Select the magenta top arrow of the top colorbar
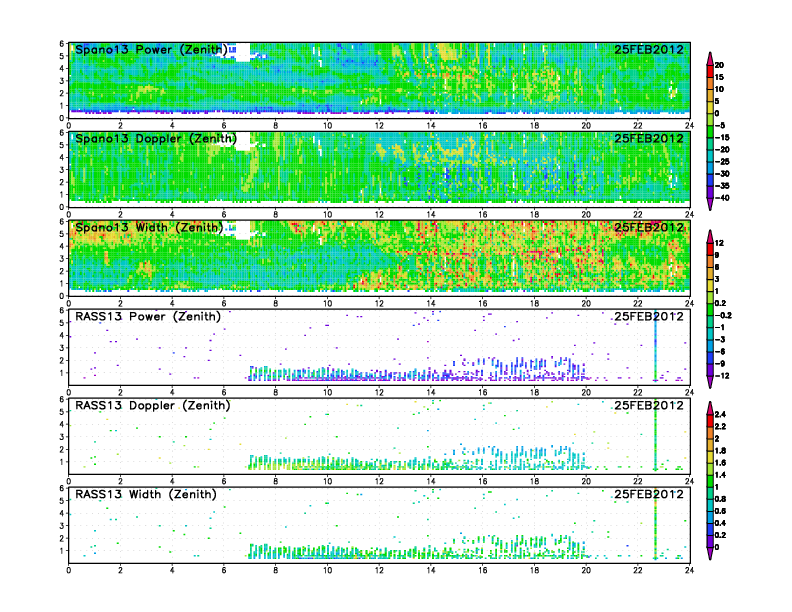Screen dimensions: 792x612 point(710,58)
